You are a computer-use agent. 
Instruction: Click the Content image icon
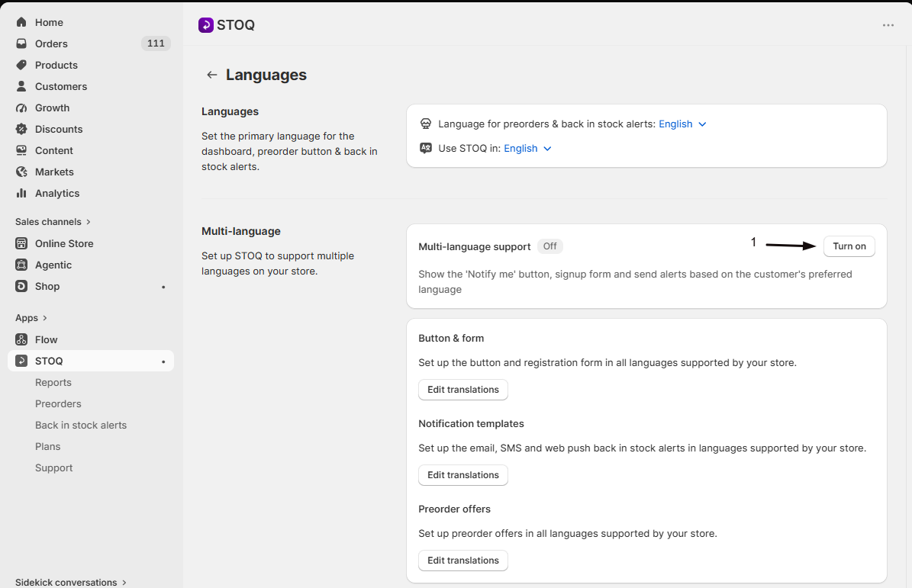[21, 150]
